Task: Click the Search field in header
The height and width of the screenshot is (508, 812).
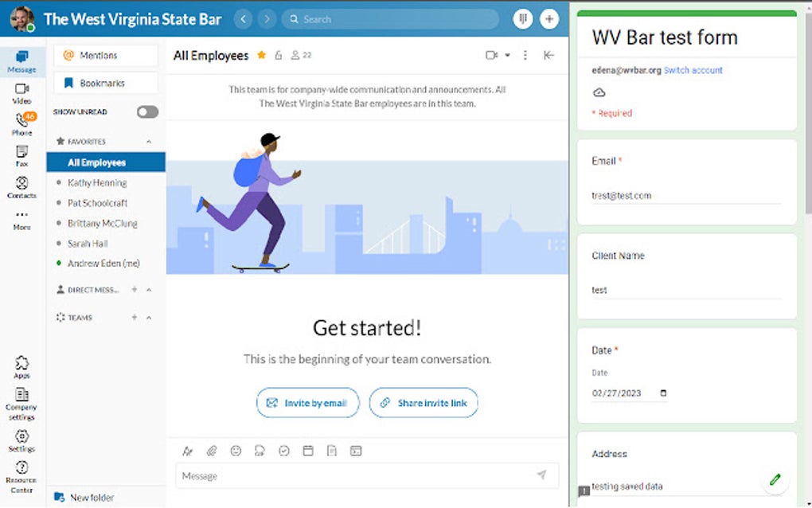Action: [390, 19]
